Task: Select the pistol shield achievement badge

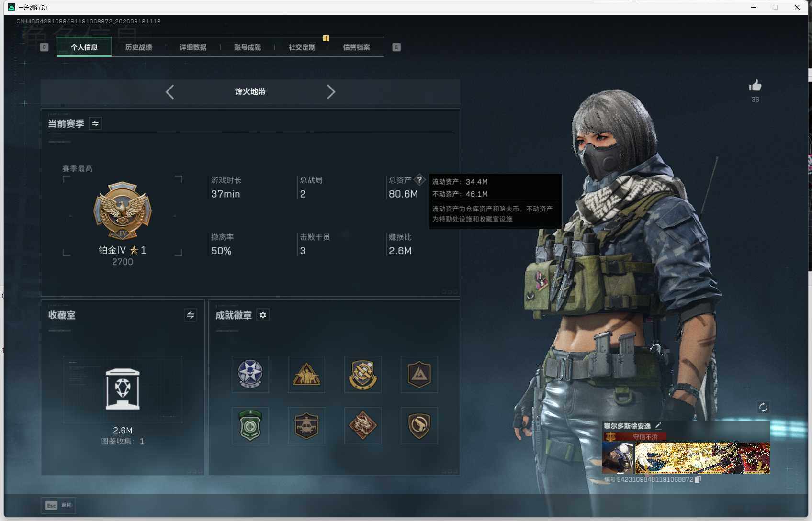Action: [x=419, y=426]
